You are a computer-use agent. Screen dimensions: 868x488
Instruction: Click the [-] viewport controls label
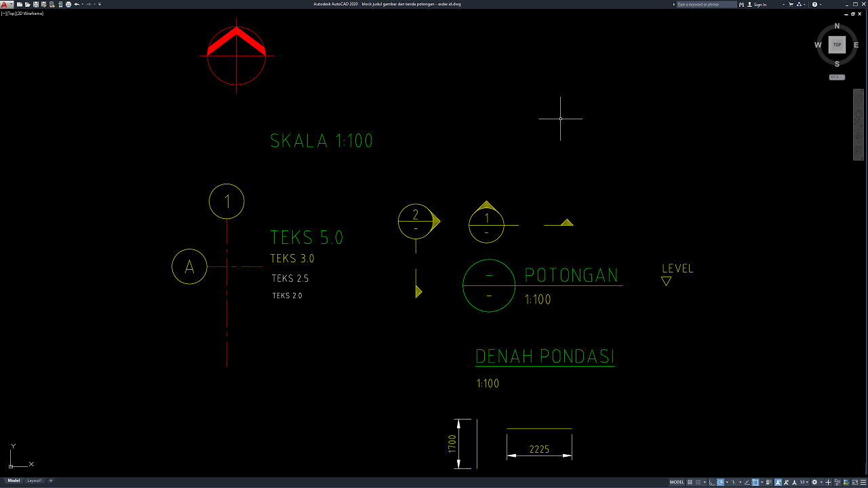coord(3,14)
